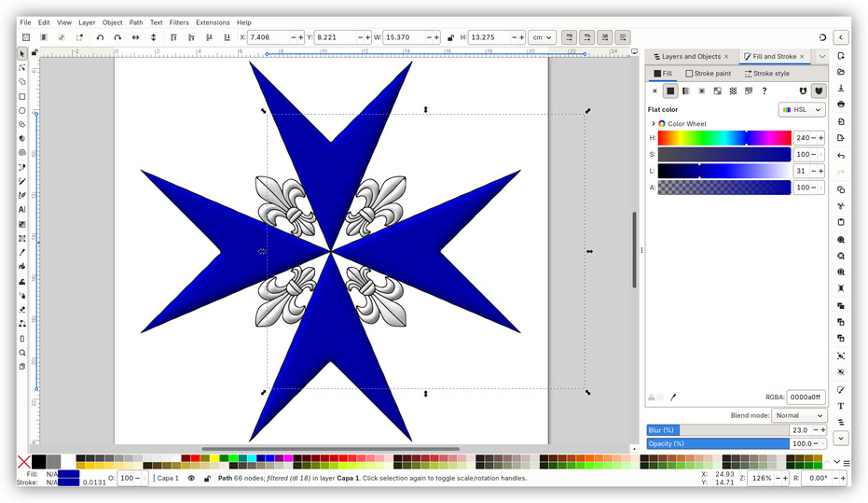Viewport: 868px width, 503px height.
Task: Flip selection vertically
Action: tap(153, 37)
